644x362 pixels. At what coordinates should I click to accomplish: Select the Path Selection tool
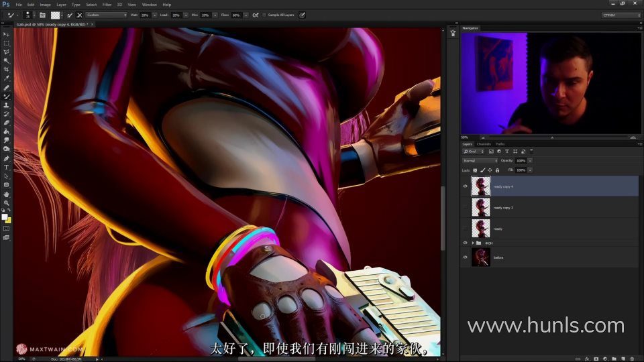[6, 176]
